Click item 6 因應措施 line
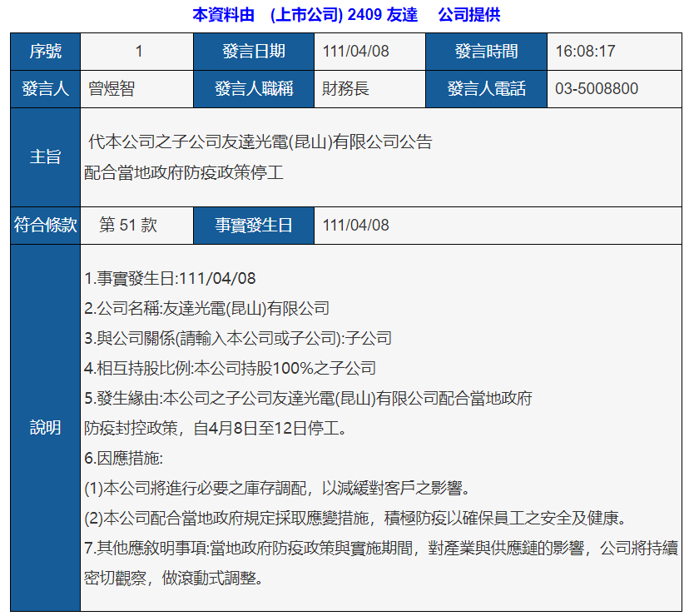Screen dimensions: 694x616 click(123, 458)
